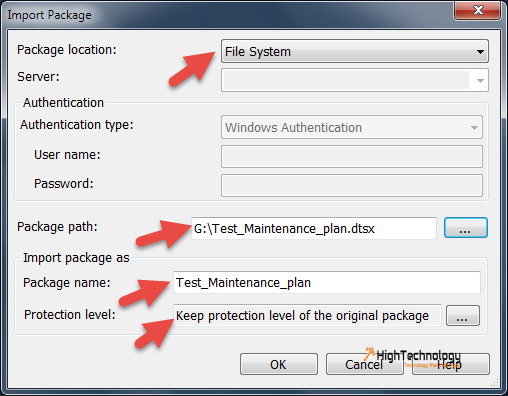Image resolution: width=508 pixels, height=396 pixels.
Task: Open the Package location dropdown showing File System
Action: (x=355, y=51)
